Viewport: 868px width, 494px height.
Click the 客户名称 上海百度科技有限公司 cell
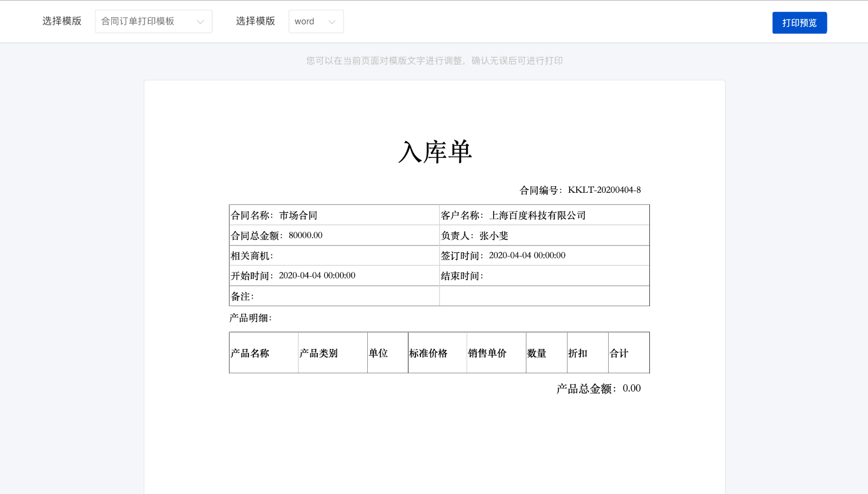(544, 215)
